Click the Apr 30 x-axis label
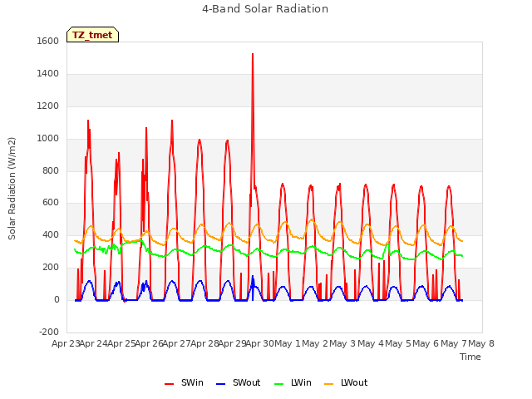 tap(260, 343)
